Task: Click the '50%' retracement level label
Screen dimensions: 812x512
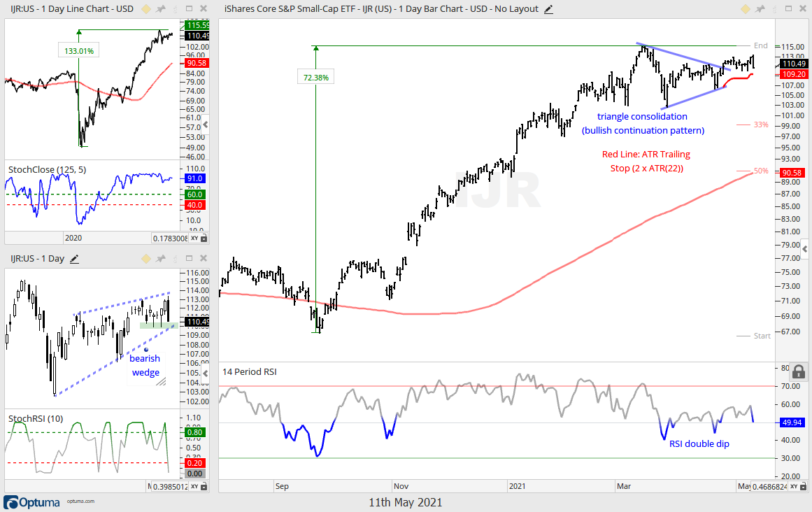Action: (x=761, y=171)
